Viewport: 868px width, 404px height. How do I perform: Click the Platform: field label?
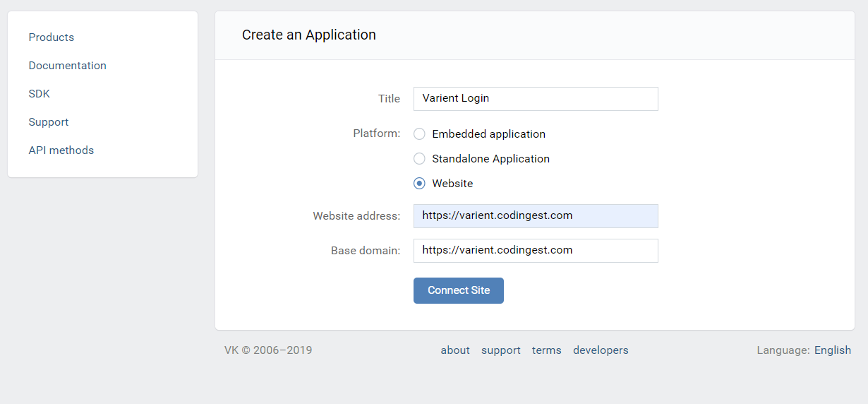[x=377, y=133]
